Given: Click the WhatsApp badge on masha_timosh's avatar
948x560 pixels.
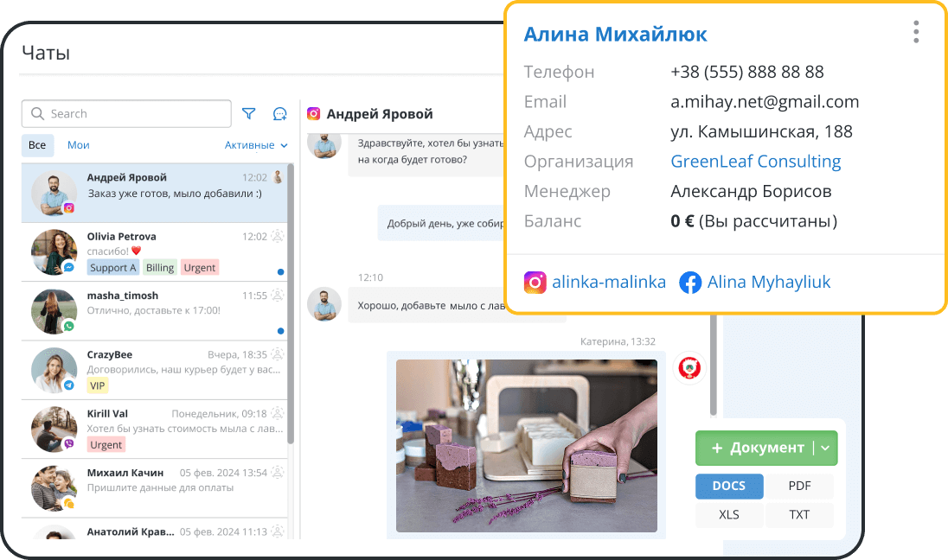Looking at the screenshot, I should coord(69,324).
